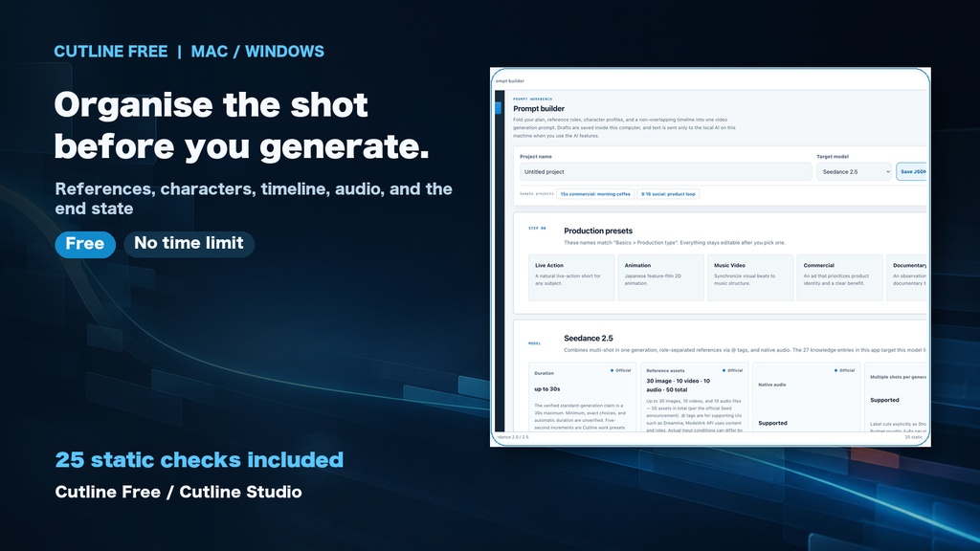Click the Project name field with Untitled project
The height and width of the screenshot is (551, 980).
coord(666,172)
